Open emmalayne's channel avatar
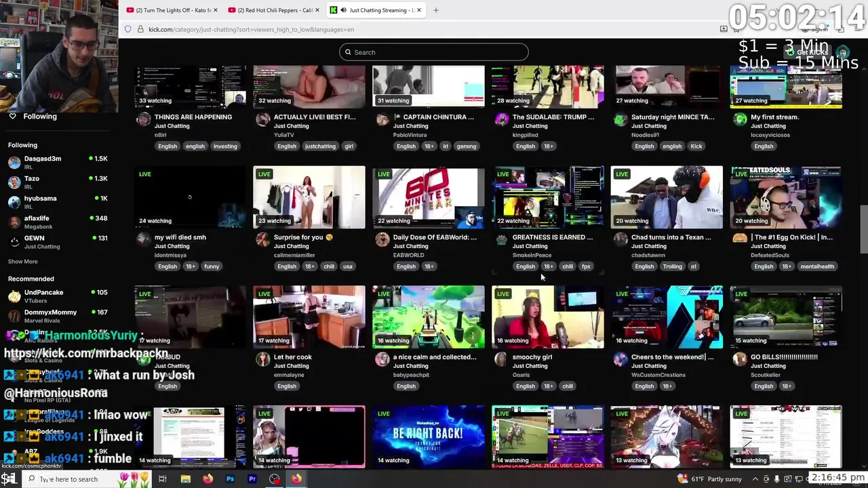This screenshot has height=488, width=868. 263,359
